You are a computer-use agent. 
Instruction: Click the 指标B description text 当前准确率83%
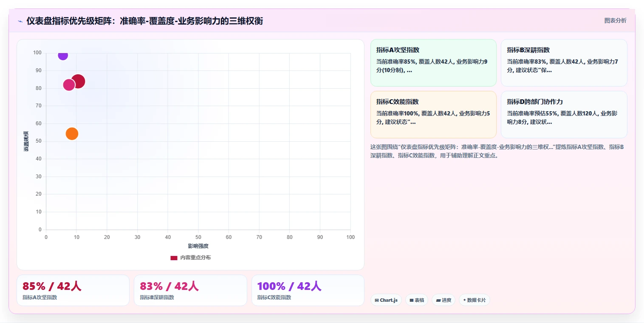pos(563,66)
